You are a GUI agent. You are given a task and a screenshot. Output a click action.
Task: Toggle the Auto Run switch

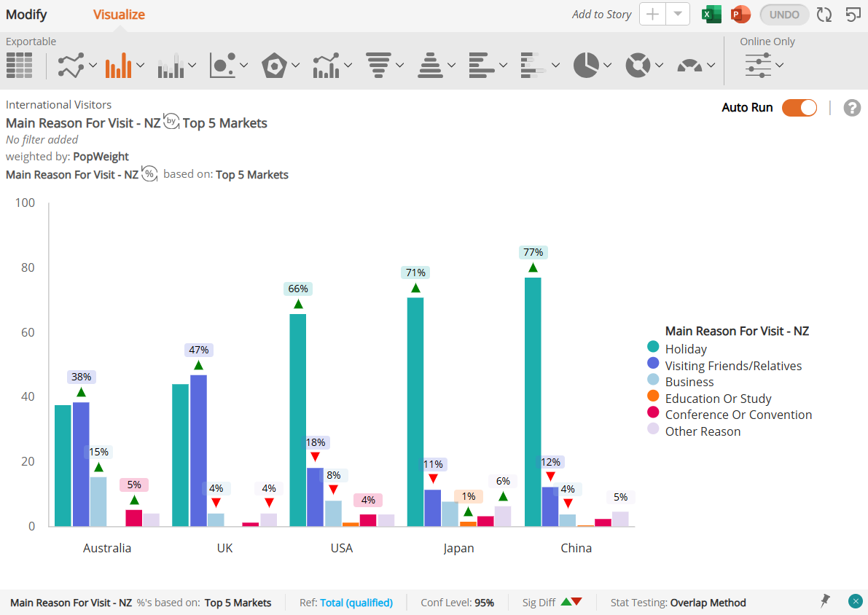(799, 108)
